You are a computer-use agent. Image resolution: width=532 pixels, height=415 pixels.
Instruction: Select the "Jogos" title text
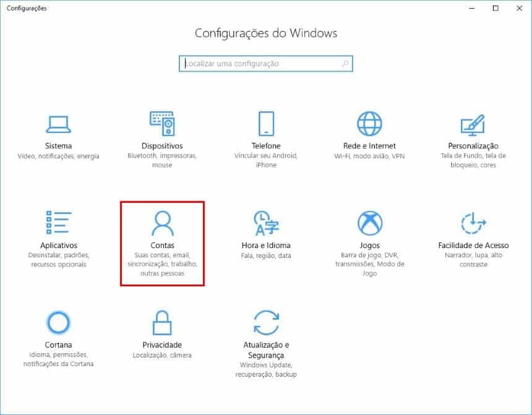pyautogui.click(x=370, y=246)
